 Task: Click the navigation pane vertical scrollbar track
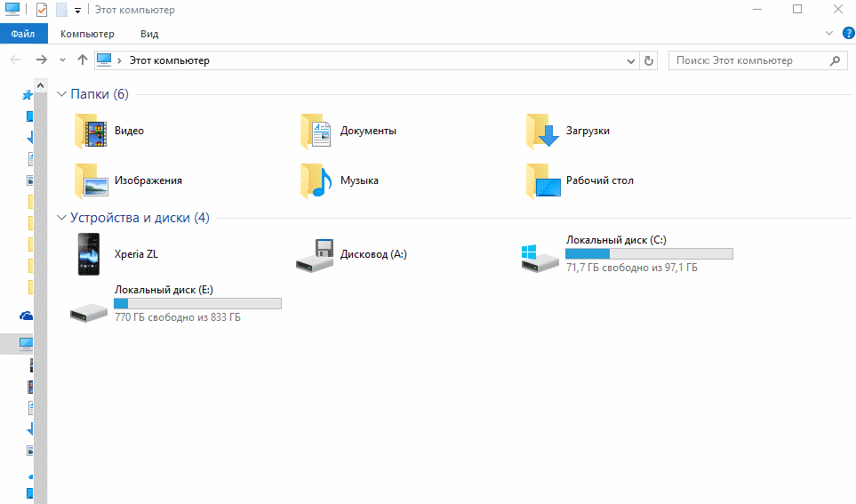(40, 298)
